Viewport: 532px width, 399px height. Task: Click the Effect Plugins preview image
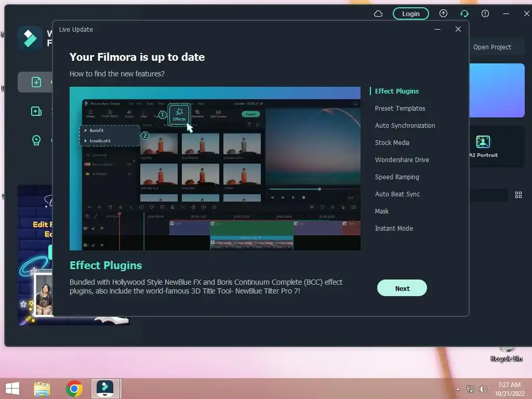215,169
